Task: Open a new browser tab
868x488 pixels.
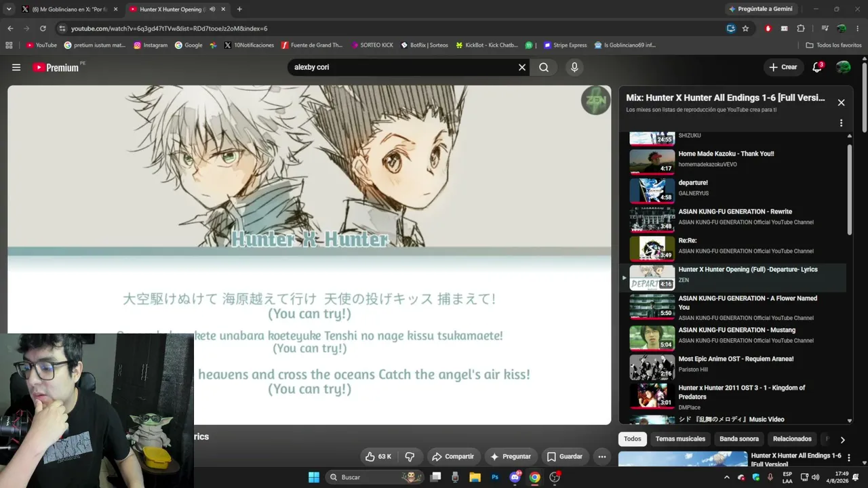Action: (239, 9)
